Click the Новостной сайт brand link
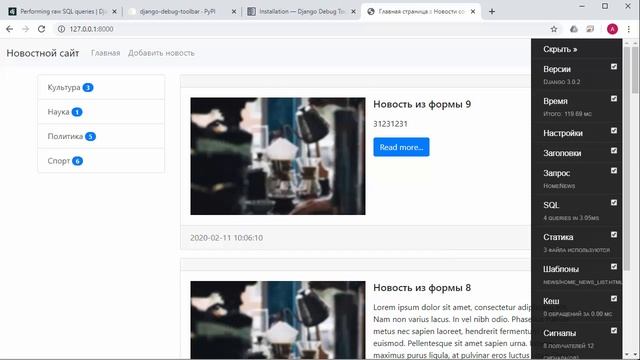 point(43,53)
